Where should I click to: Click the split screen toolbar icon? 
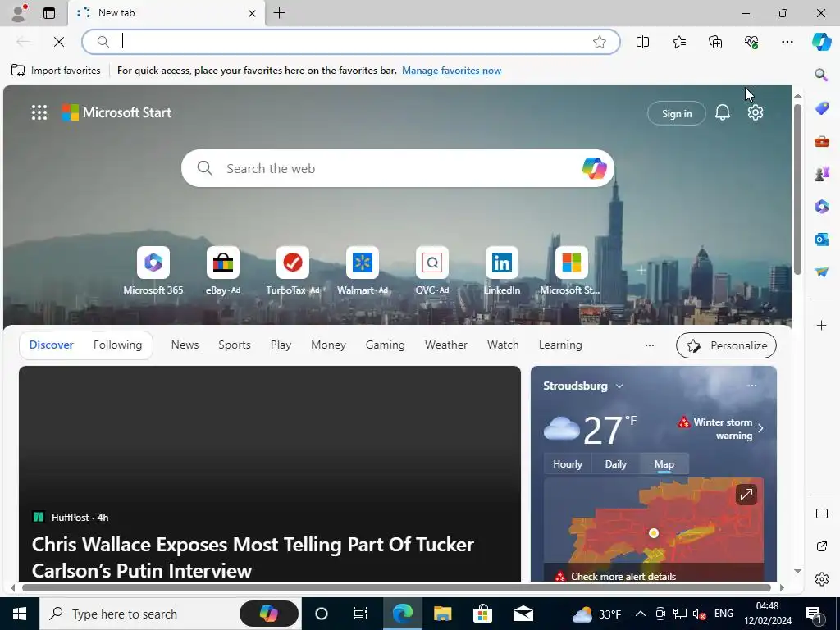pyautogui.click(x=642, y=42)
